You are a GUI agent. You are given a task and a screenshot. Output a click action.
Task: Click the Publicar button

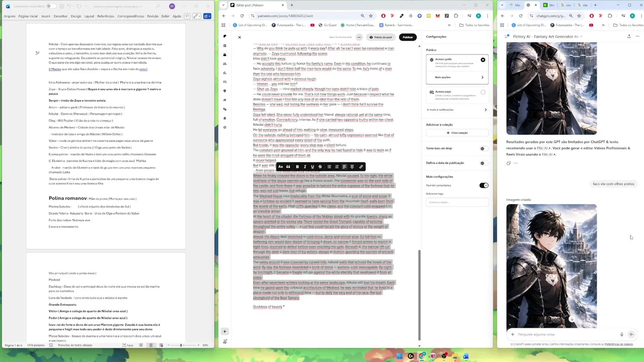coord(408,37)
